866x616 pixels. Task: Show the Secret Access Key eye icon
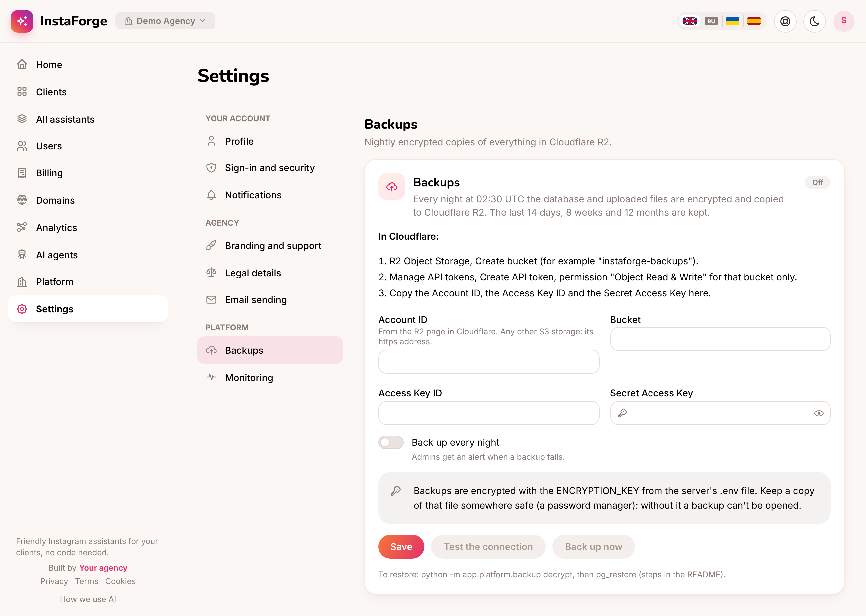819,413
